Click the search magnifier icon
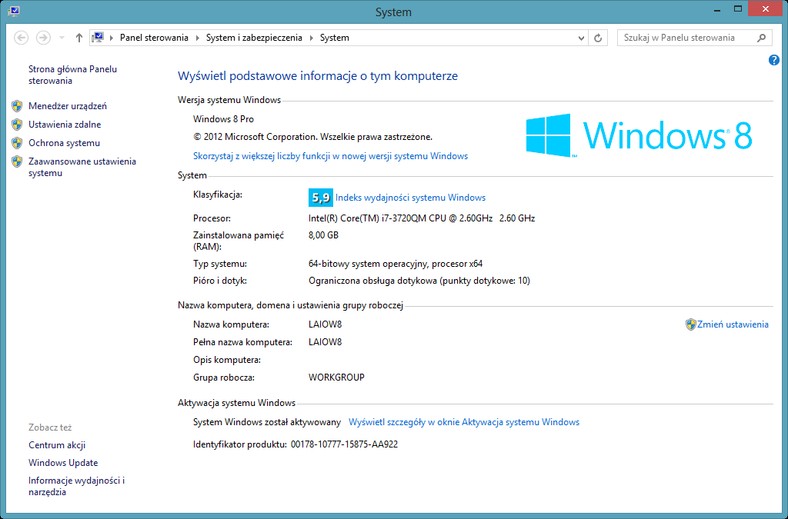 (x=760, y=38)
